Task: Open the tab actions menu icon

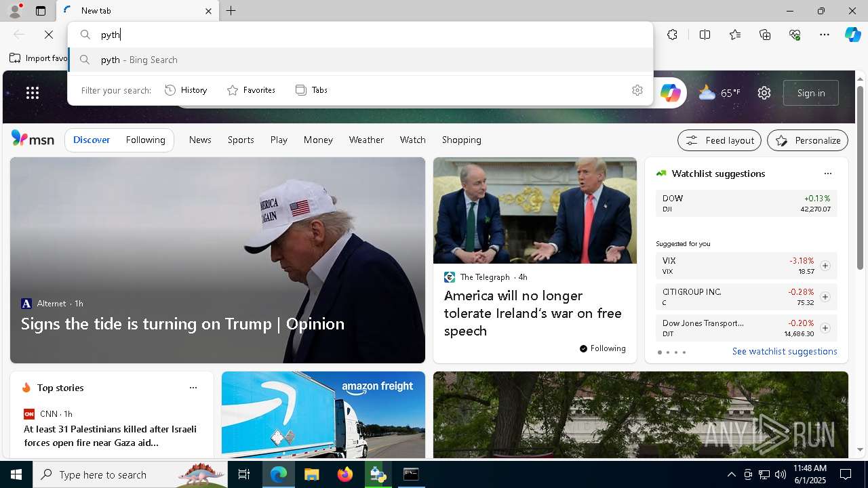Action: click(x=41, y=11)
